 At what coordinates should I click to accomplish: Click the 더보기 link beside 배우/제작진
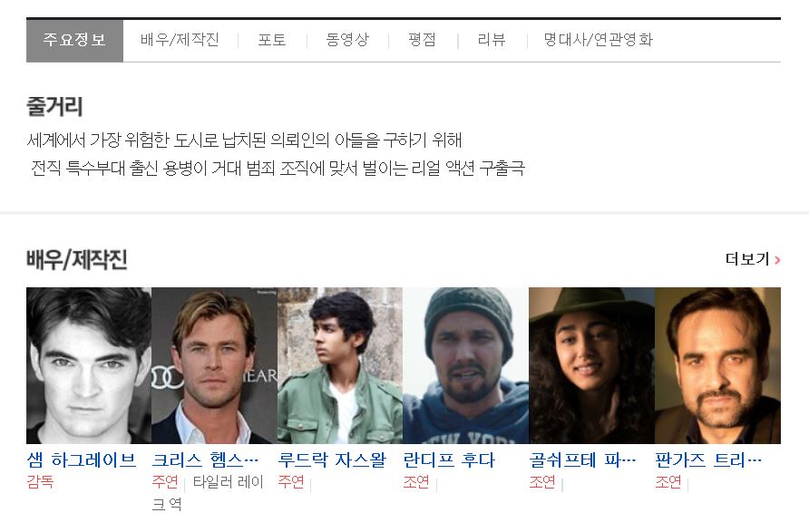747,259
